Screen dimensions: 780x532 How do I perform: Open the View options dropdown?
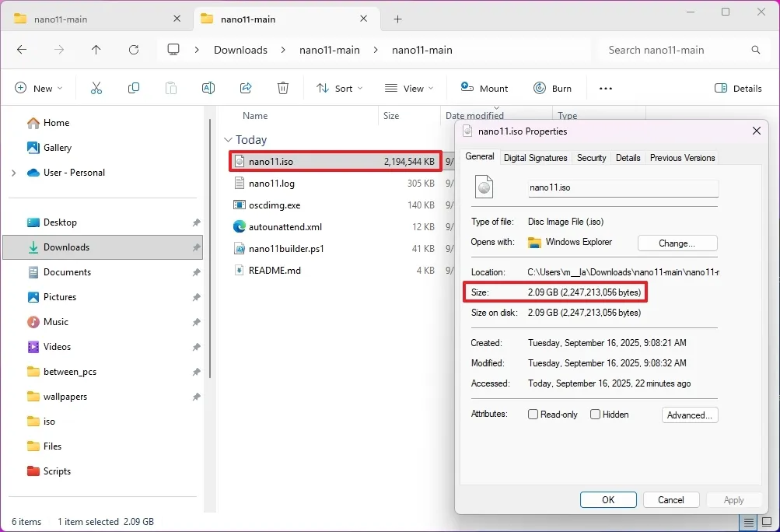[409, 87]
